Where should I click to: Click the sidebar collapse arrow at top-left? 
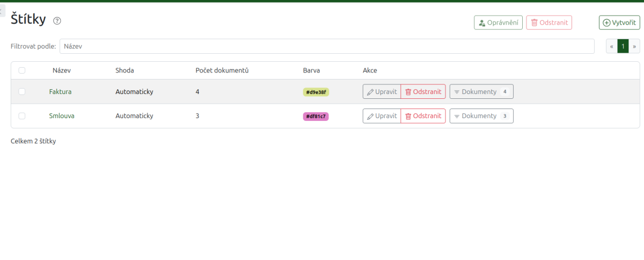[x=2, y=10]
